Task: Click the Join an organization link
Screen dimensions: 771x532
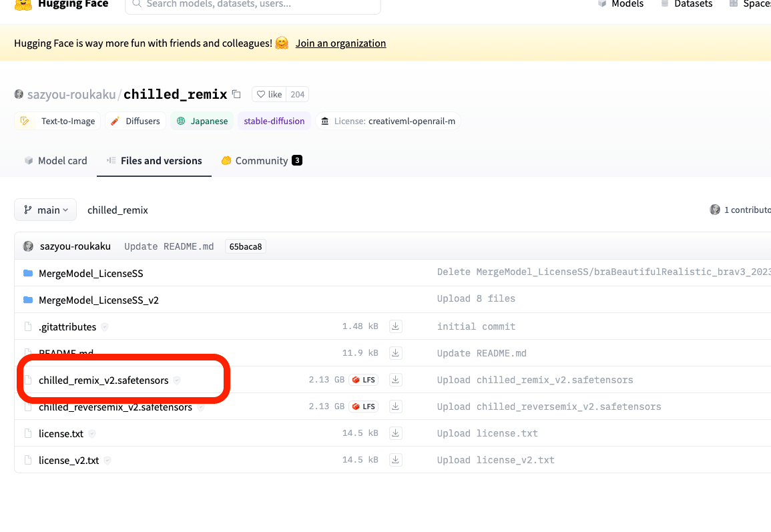Action: (340, 43)
